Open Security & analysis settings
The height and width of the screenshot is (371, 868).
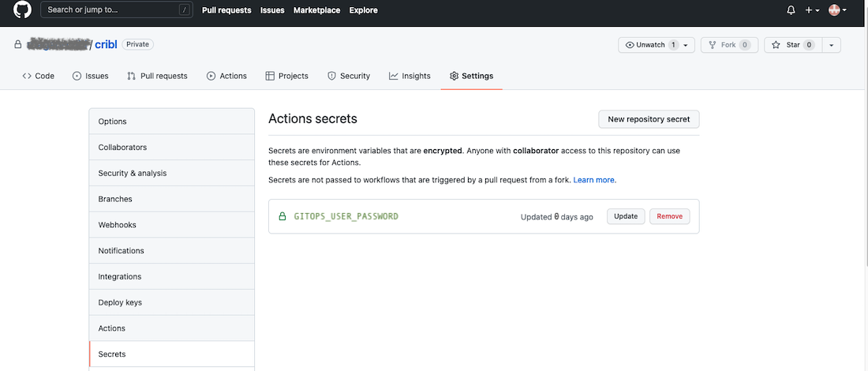[171, 174]
